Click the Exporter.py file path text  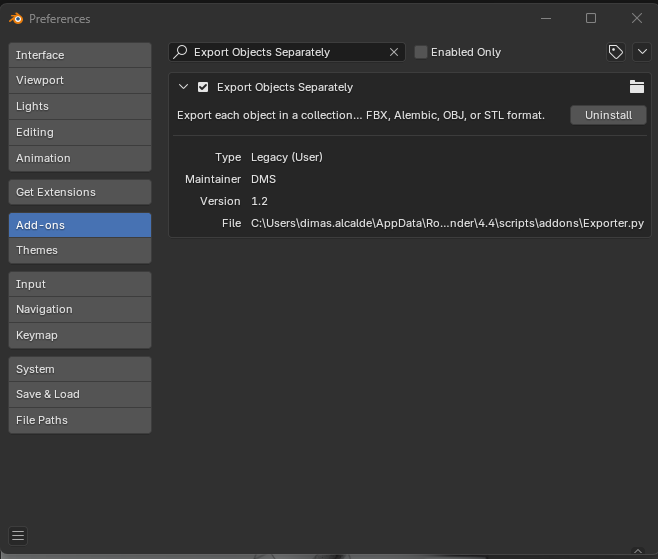pyautogui.click(x=447, y=223)
